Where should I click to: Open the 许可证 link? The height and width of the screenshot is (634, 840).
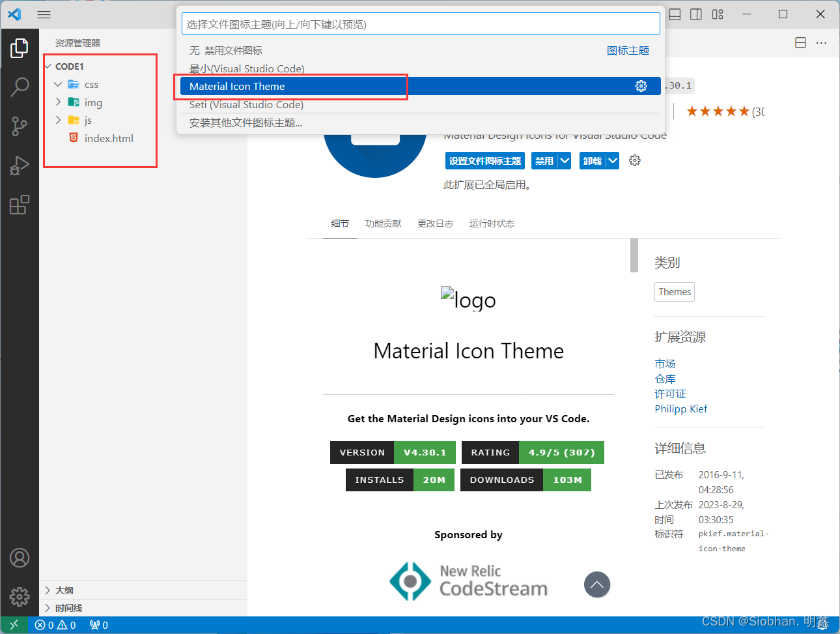tap(670, 394)
